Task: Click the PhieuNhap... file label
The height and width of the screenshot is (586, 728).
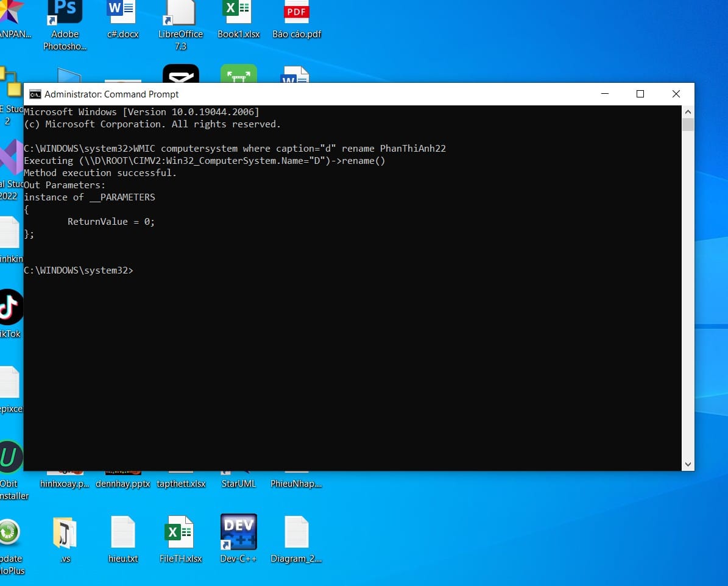Action: (296, 484)
